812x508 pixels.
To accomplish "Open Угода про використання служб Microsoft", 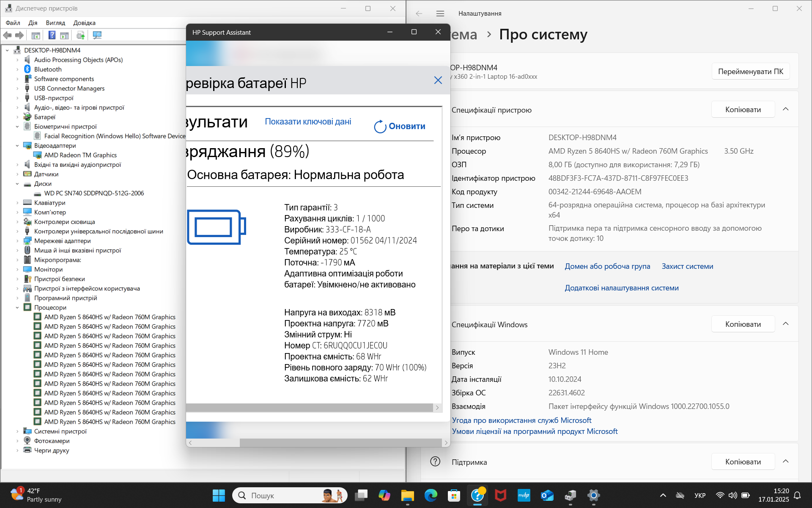I will pos(521,420).
